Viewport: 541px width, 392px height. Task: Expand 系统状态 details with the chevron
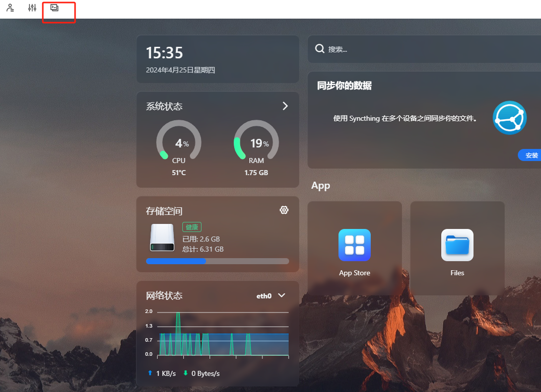click(285, 106)
